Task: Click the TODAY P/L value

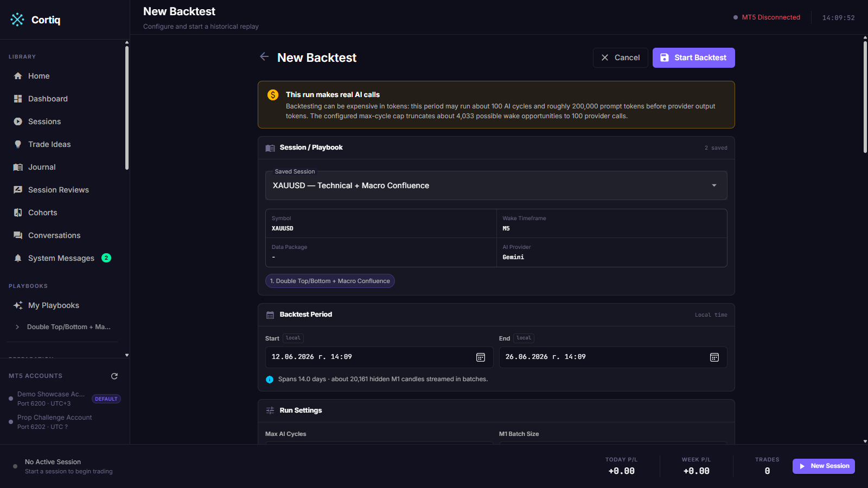Action: click(622, 471)
